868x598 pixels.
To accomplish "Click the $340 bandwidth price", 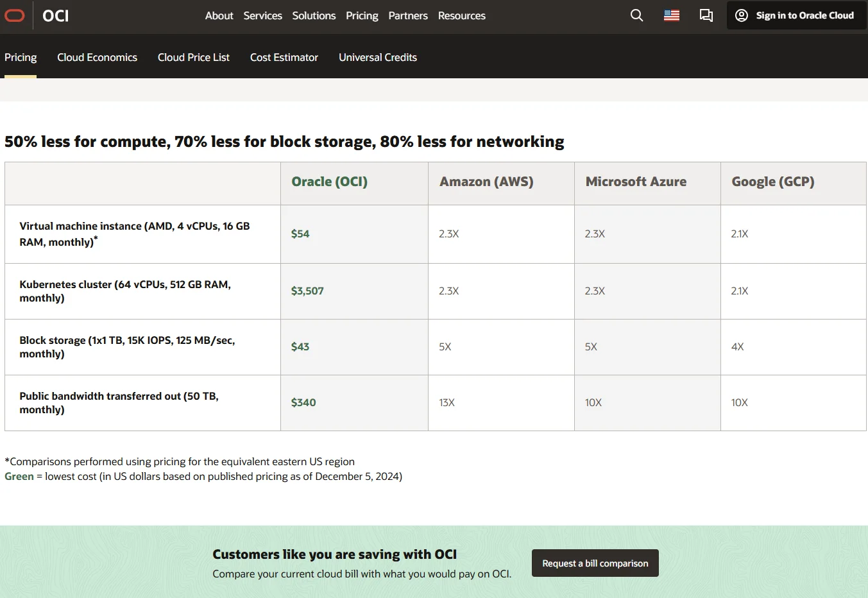I will pyautogui.click(x=303, y=402).
